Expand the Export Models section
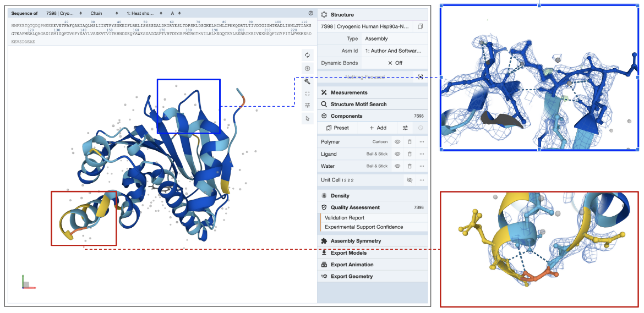 [348, 253]
